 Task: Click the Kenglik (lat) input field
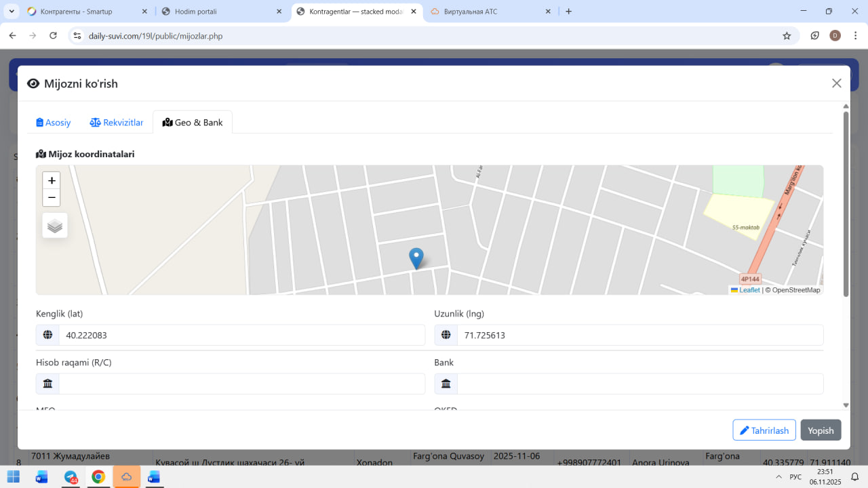[x=241, y=335]
